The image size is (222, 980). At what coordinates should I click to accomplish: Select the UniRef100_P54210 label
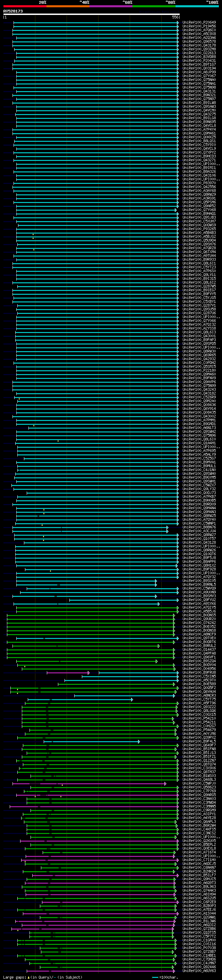pos(199,718)
